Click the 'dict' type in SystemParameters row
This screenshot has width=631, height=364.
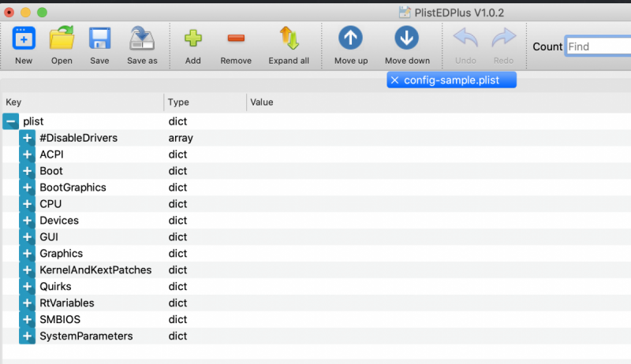177,336
